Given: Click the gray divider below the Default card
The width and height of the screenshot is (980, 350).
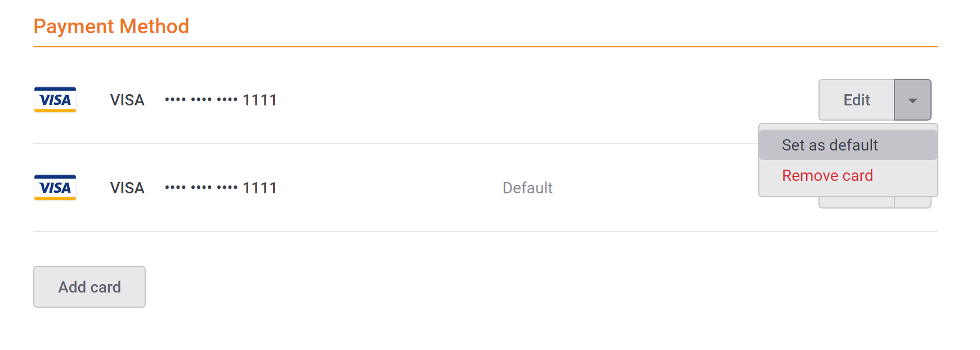Looking at the screenshot, I should [486, 232].
